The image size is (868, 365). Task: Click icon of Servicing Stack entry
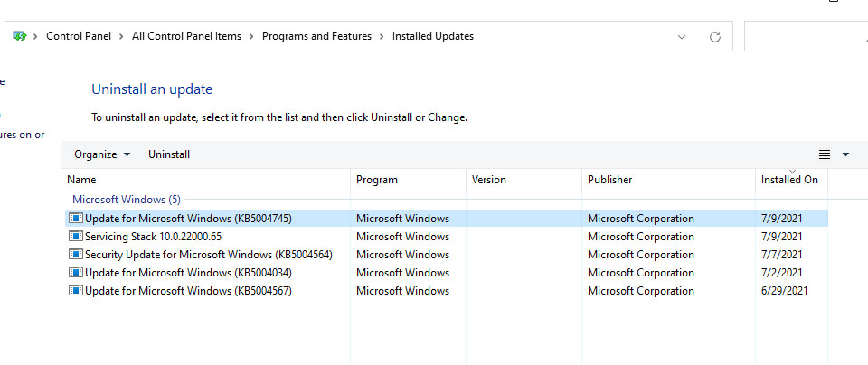pos(75,237)
